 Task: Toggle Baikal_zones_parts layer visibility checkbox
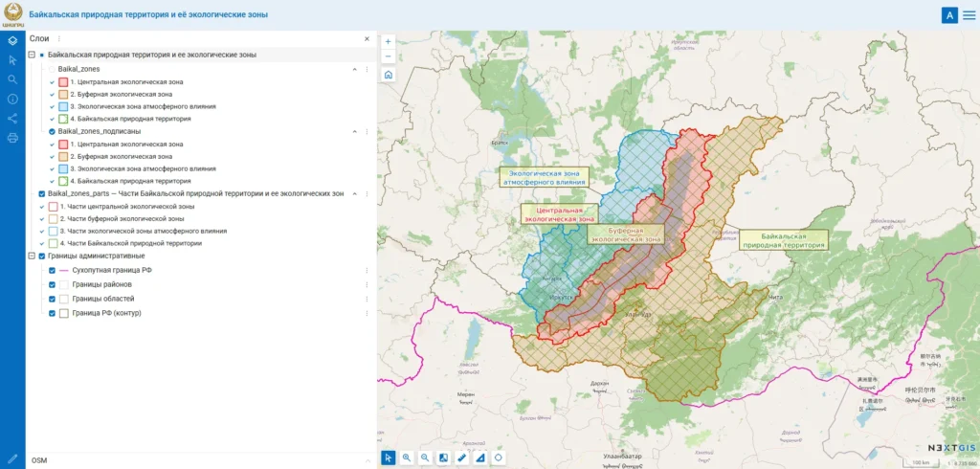click(42, 194)
